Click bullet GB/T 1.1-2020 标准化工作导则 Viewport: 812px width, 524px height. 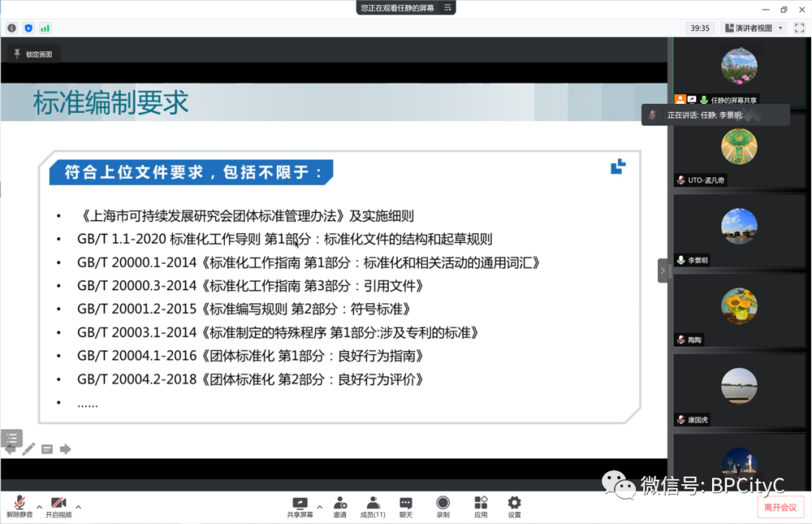coord(284,239)
